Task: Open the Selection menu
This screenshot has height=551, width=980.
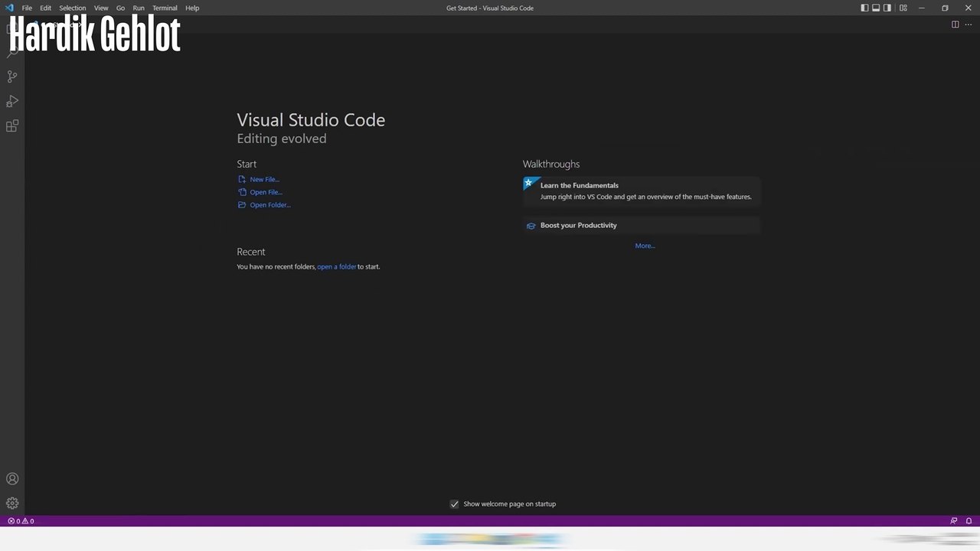Action: [x=73, y=8]
